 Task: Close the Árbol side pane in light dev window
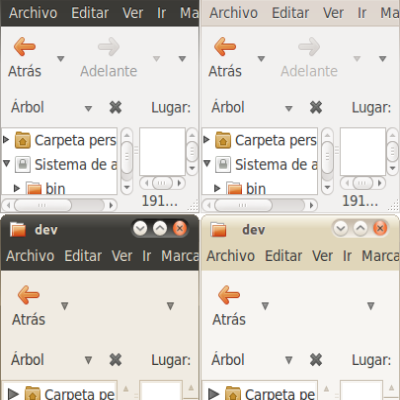(316, 360)
